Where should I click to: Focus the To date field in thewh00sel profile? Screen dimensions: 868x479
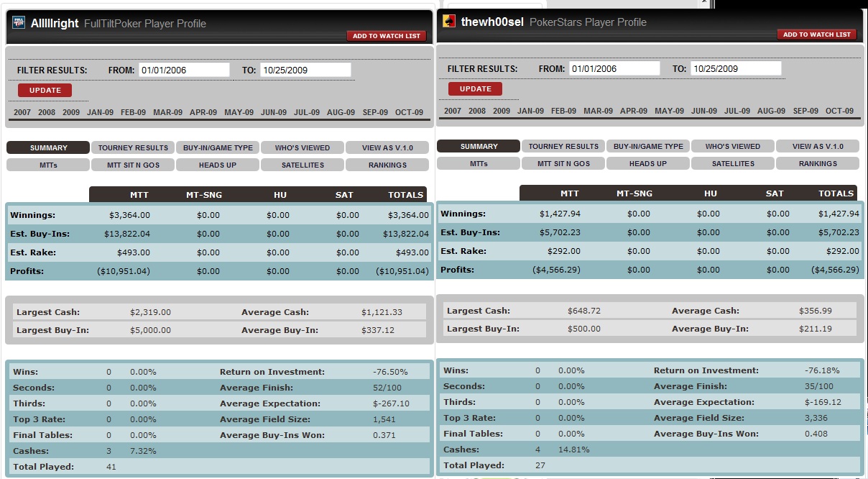point(736,68)
